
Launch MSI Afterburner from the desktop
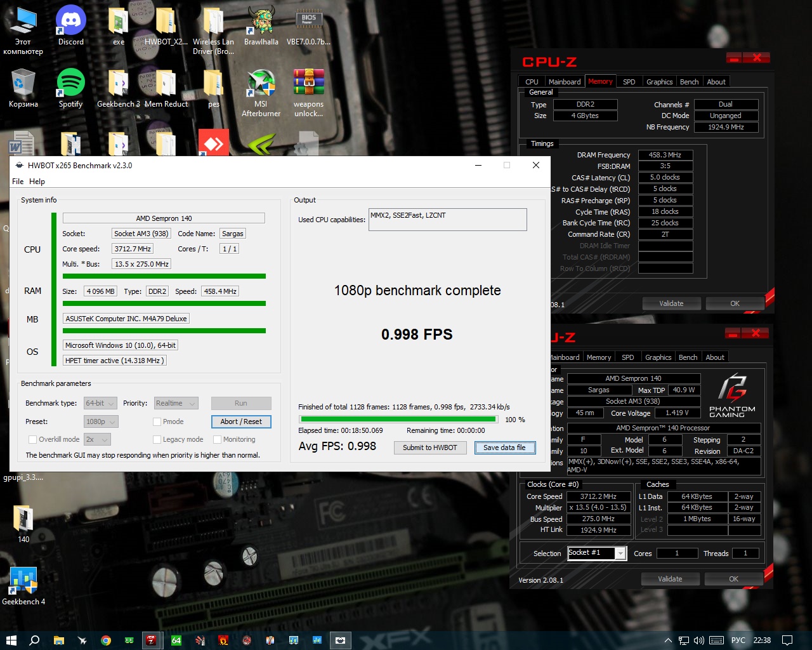(261, 93)
